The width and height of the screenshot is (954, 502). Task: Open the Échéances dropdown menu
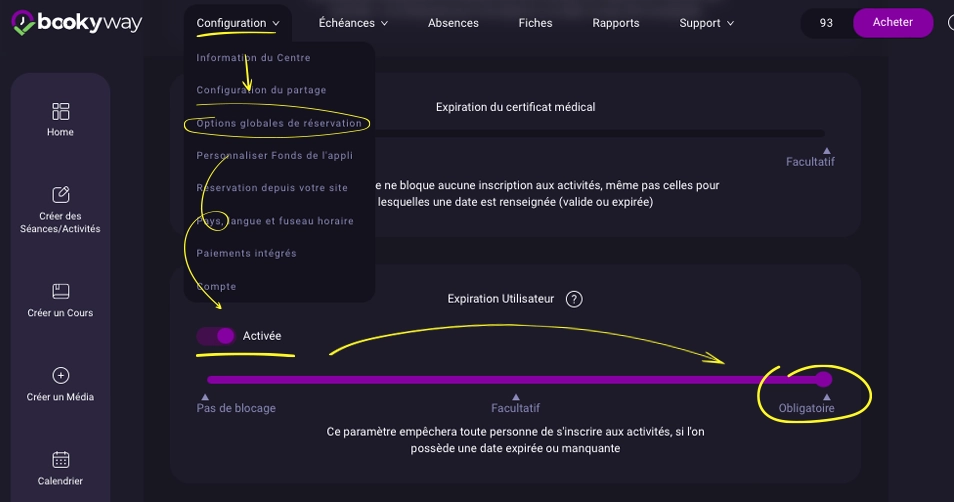click(x=352, y=23)
